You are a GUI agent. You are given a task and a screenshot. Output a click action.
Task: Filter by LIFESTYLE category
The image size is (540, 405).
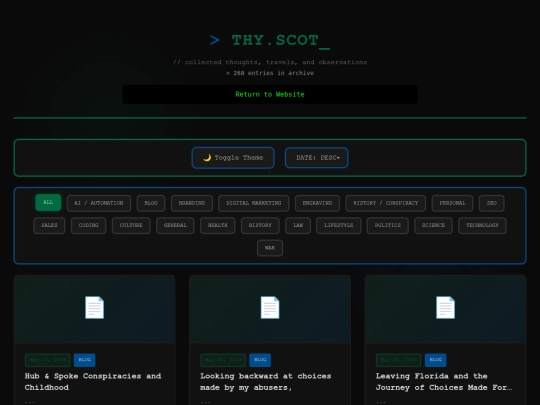339,226
